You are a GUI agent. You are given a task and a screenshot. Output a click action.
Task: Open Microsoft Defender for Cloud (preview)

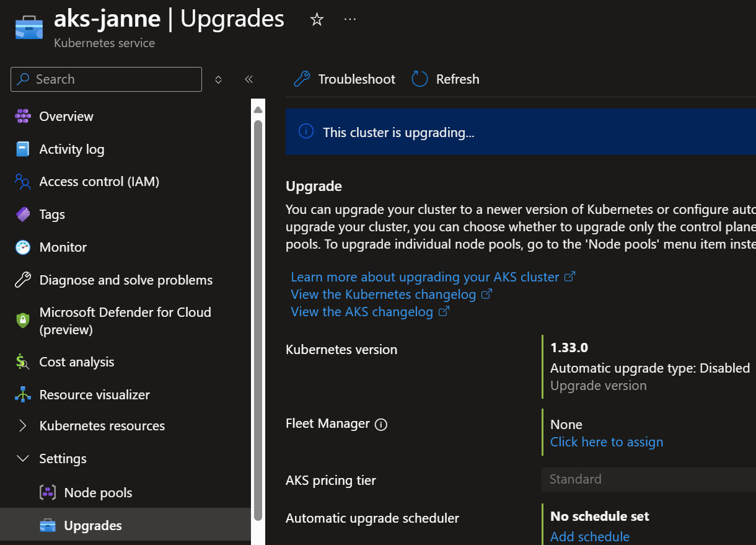(125, 321)
